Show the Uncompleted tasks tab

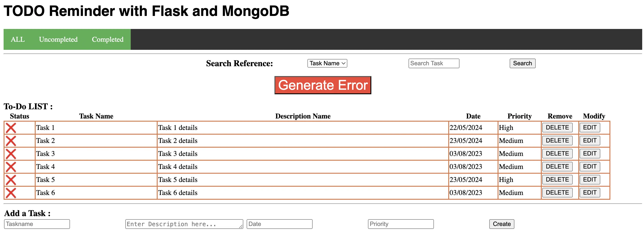tap(58, 39)
